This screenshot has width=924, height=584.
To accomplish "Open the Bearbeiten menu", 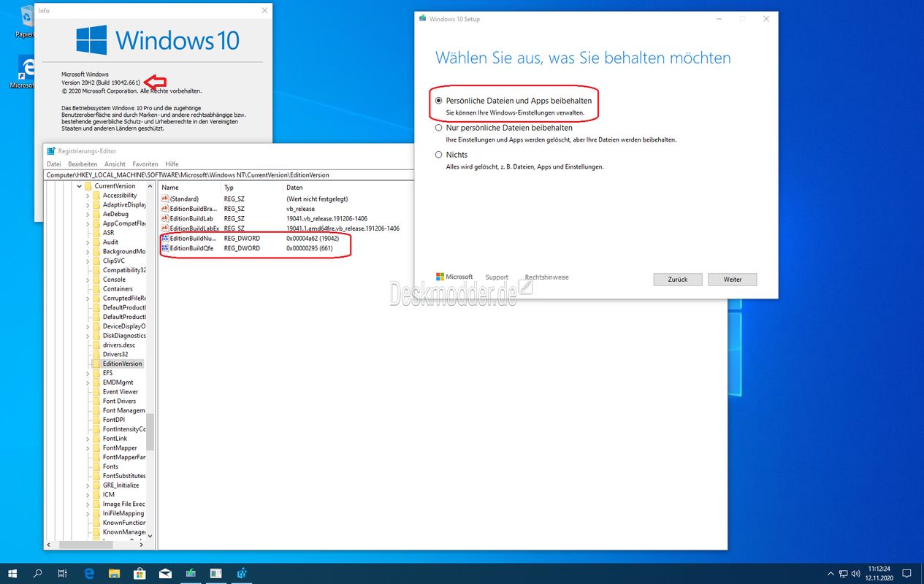I will pyautogui.click(x=83, y=164).
